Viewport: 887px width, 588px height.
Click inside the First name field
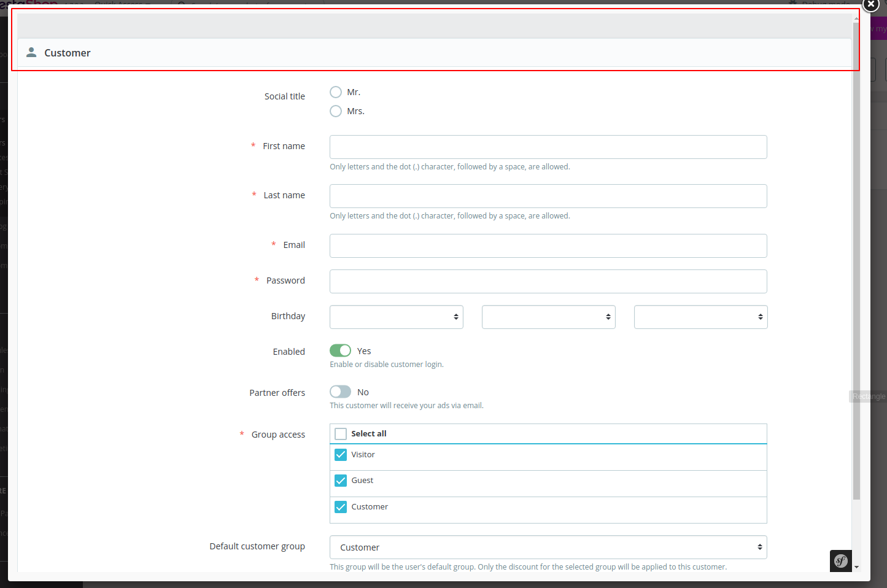[x=548, y=147]
